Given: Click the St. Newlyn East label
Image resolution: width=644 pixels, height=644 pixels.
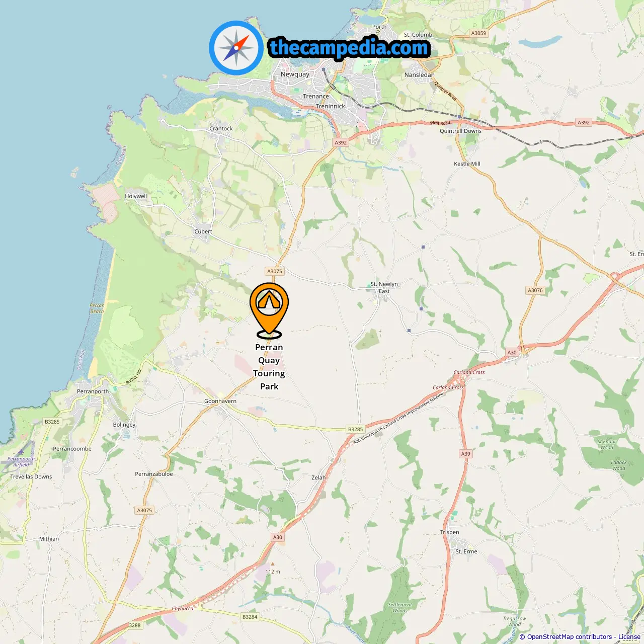Looking at the screenshot, I should (384, 287).
